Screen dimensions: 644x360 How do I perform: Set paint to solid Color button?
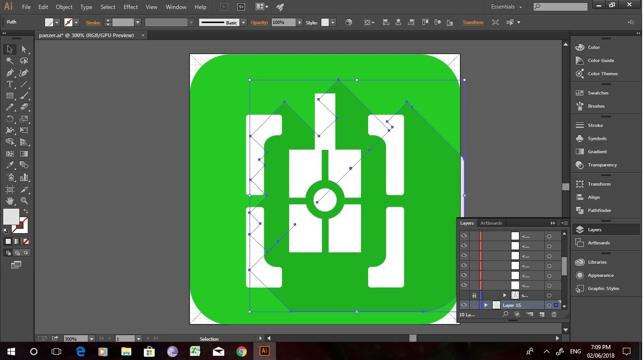click(8, 241)
